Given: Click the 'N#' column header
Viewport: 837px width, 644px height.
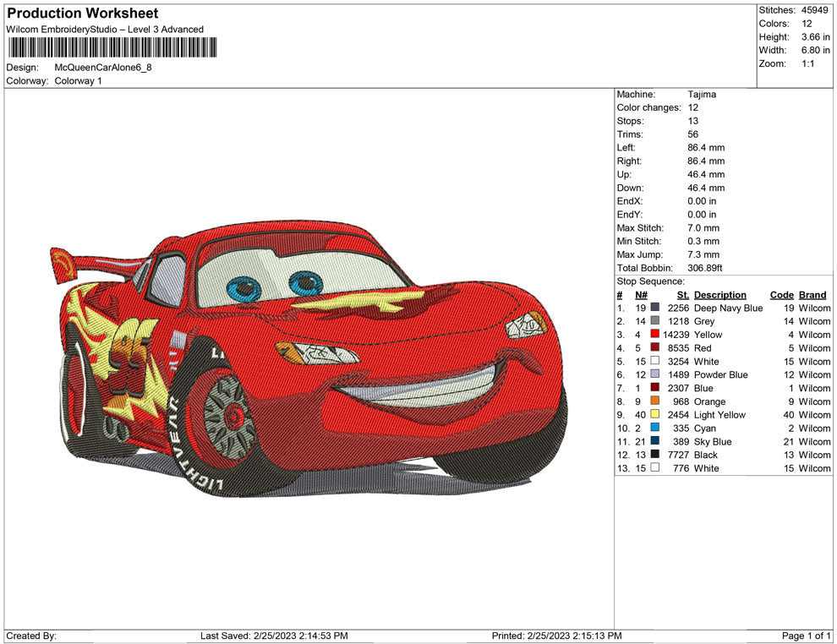Looking at the screenshot, I should [x=641, y=295].
